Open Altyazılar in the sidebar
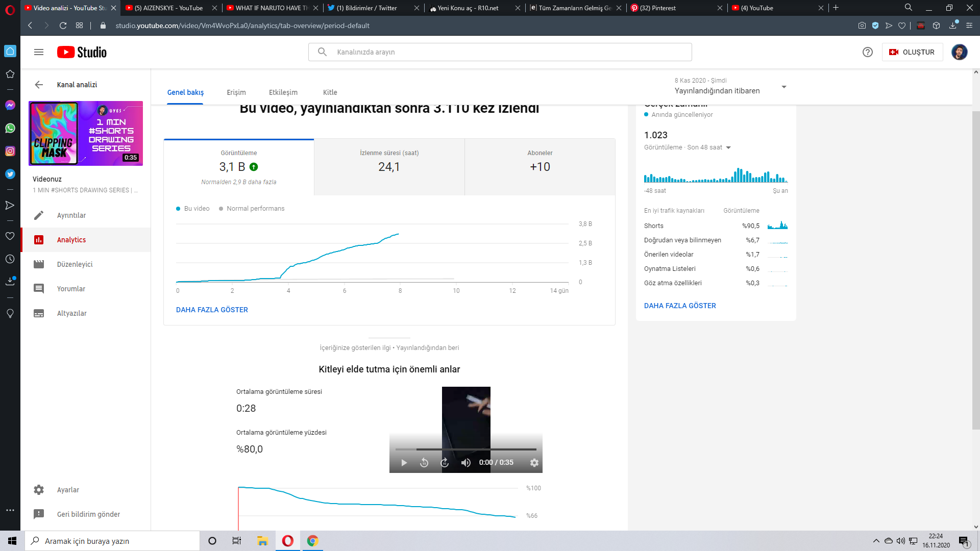 [x=86, y=313]
